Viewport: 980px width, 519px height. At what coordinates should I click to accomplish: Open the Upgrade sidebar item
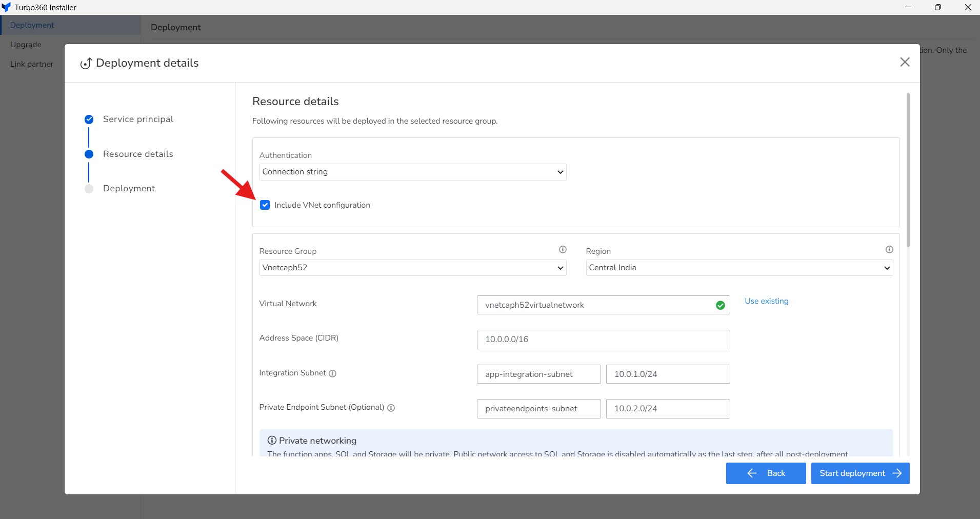(26, 45)
